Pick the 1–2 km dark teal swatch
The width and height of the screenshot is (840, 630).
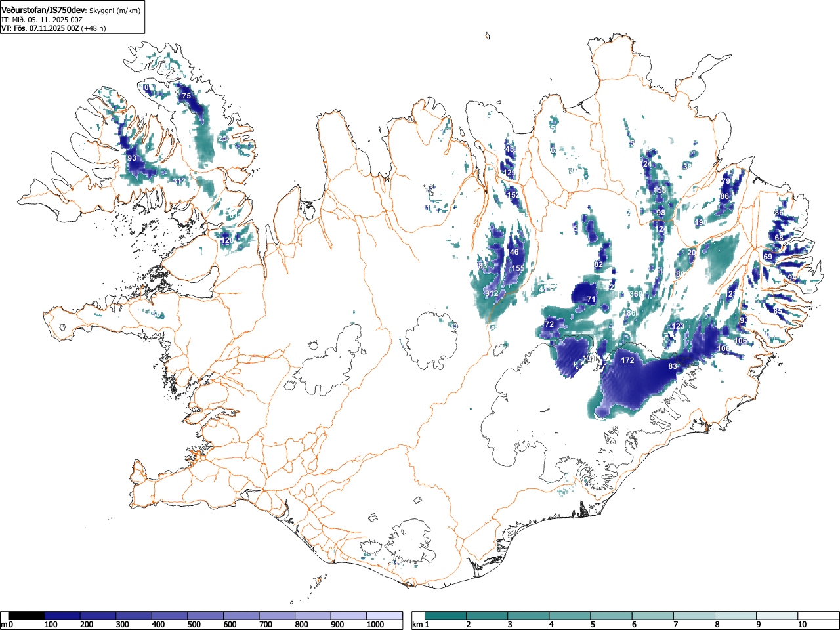click(446, 616)
